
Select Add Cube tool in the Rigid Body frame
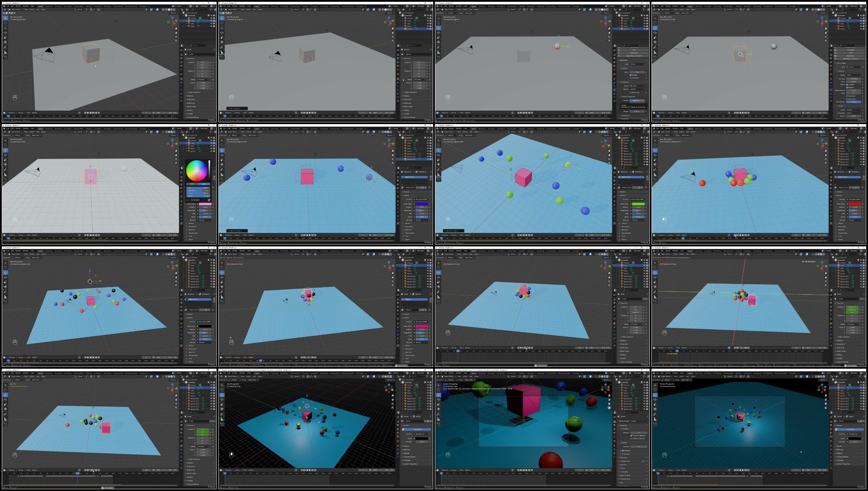coord(438,57)
